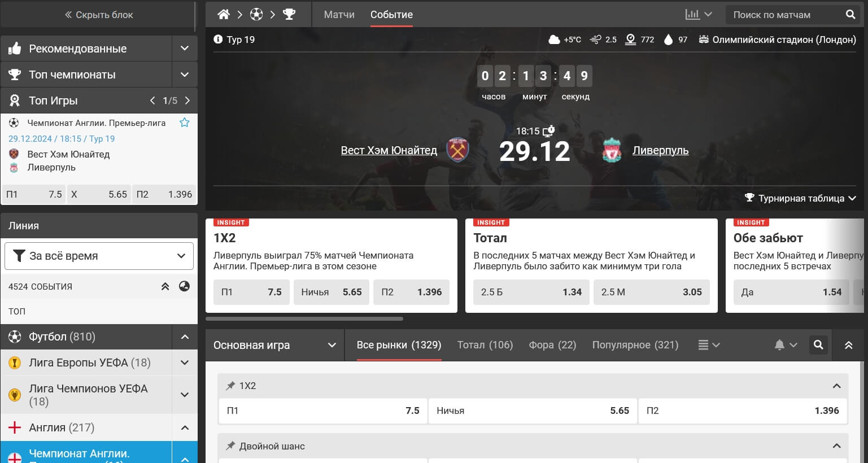Screen dimensions: 868x463
Task: Select Ничья 5.65 in insight card
Action: (x=332, y=292)
